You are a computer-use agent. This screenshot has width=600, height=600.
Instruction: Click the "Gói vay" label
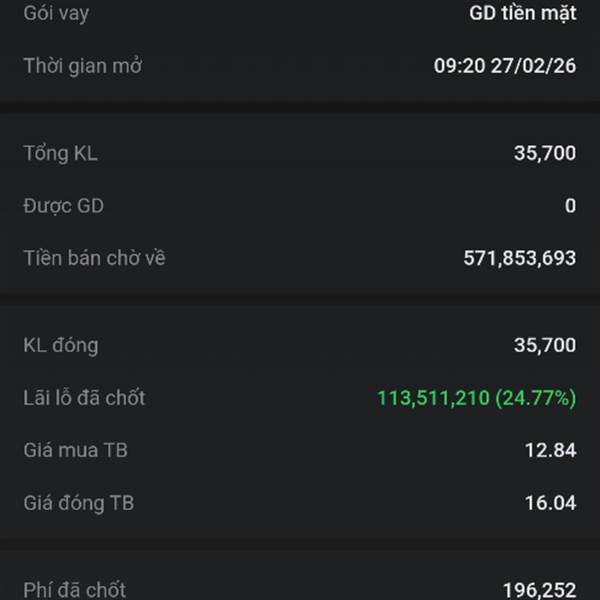[55, 14]
